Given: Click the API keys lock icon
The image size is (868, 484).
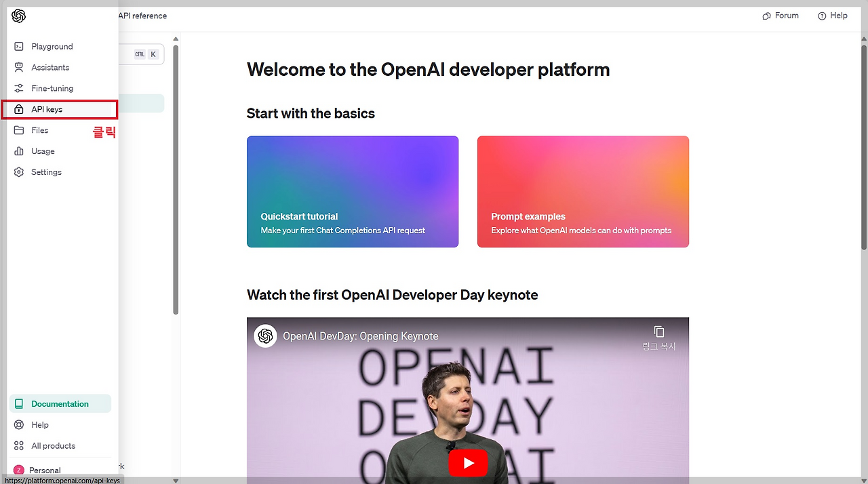Looking at the screenshot, I should click(19, 109).
